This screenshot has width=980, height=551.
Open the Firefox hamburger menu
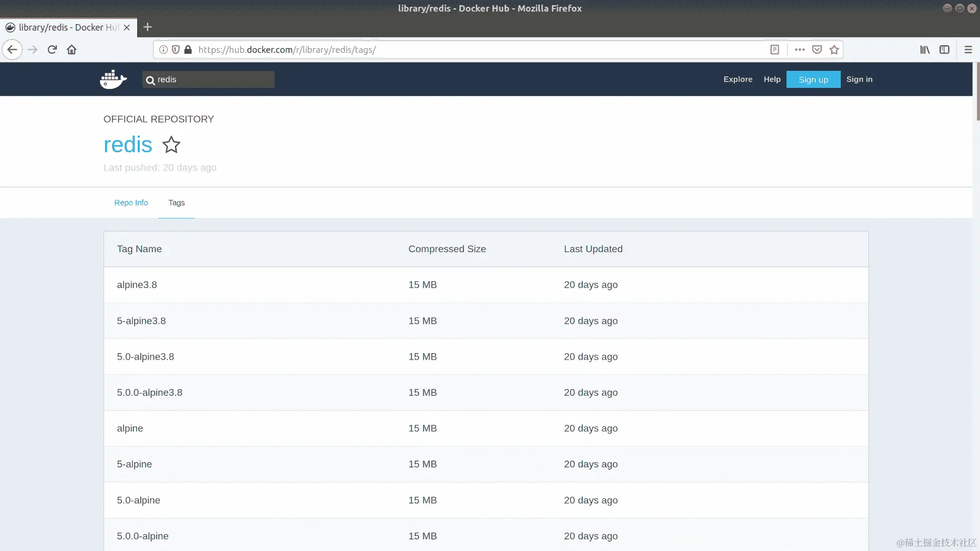(x=968, y=50)
